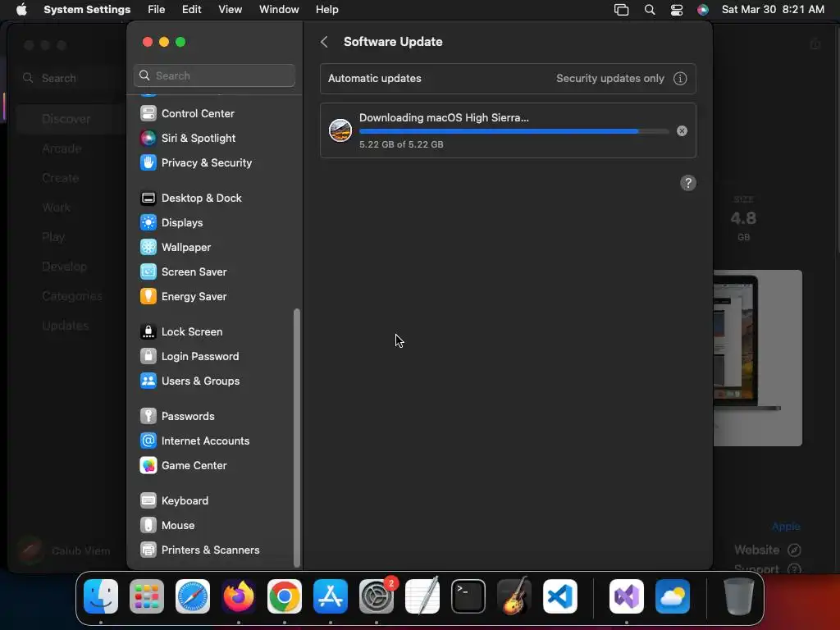Open TextEdit from the Dock

pos(422,596)
